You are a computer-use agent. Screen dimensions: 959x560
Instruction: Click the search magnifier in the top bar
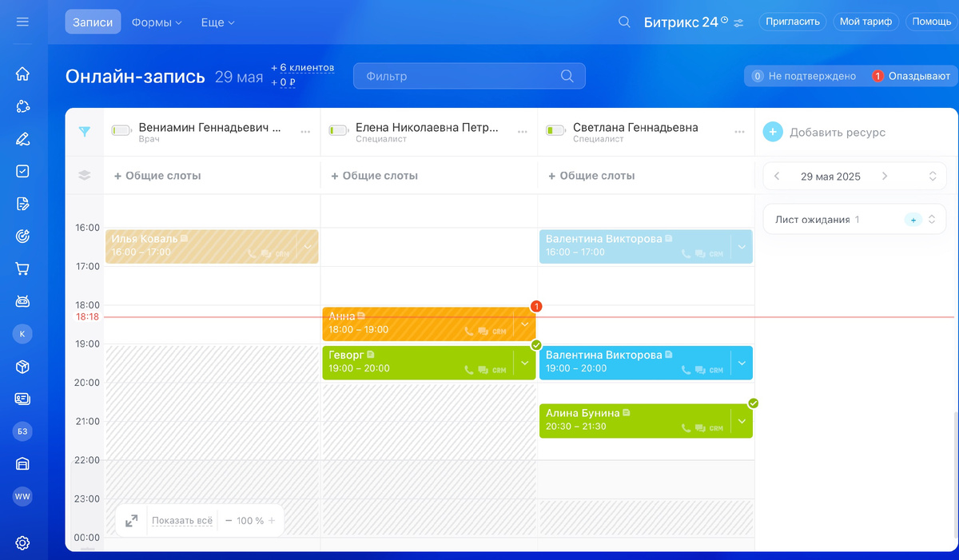point(623,22)
